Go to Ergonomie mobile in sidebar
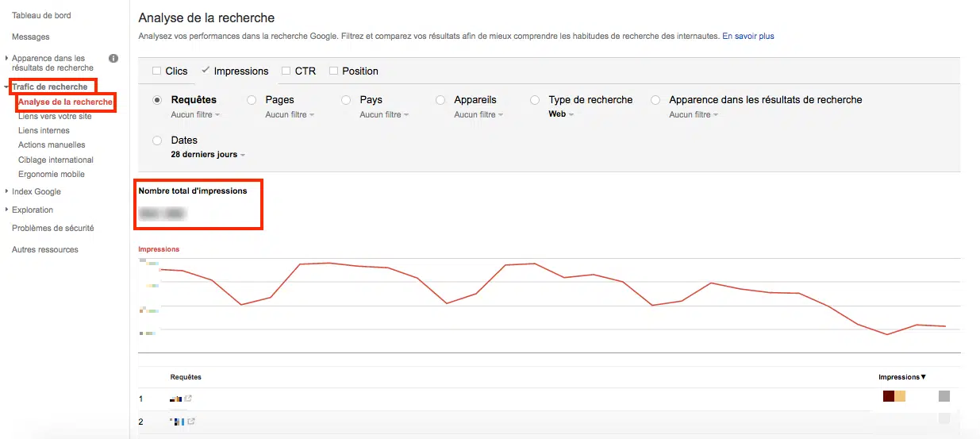 tap(51, 174)
